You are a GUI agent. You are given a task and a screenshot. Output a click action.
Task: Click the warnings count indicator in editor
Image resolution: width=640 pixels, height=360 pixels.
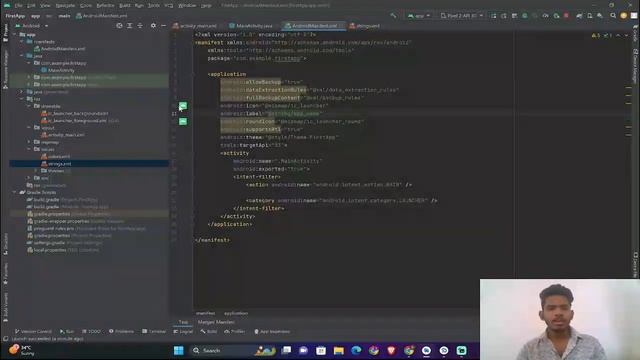596,36
